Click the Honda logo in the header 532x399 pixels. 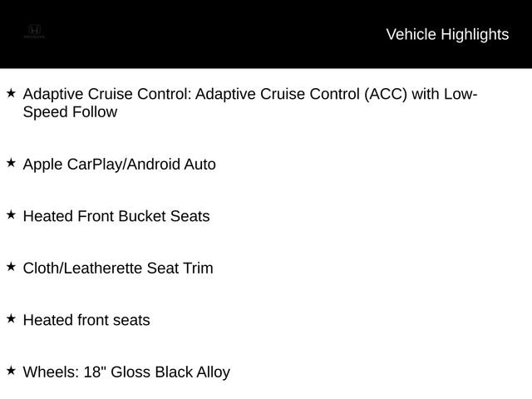coord(34,32)
